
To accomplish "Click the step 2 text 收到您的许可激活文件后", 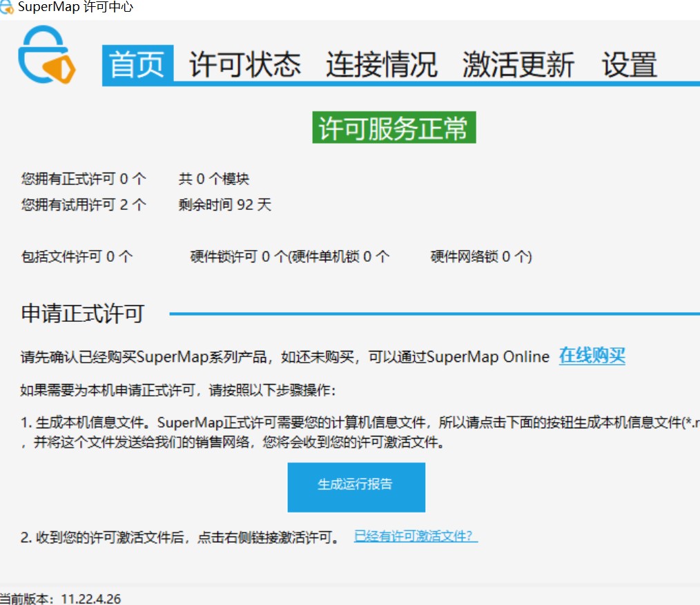I will pos(109,537).
